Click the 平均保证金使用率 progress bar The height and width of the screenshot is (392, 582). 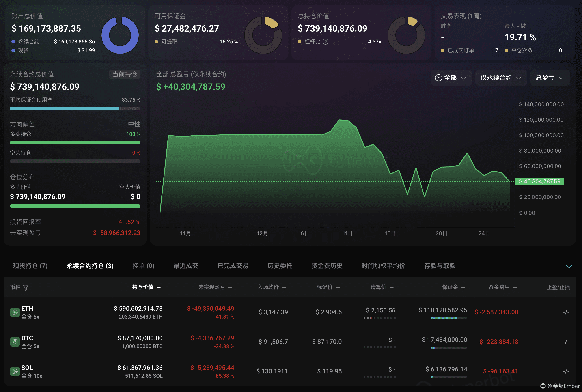pyautogui.click(x=75, y=108)
